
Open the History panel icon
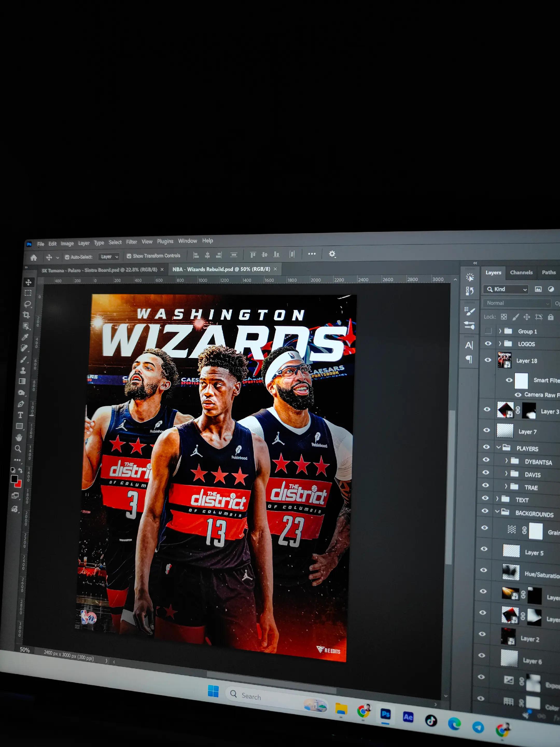pyautogui.click(x=470, y=291)
